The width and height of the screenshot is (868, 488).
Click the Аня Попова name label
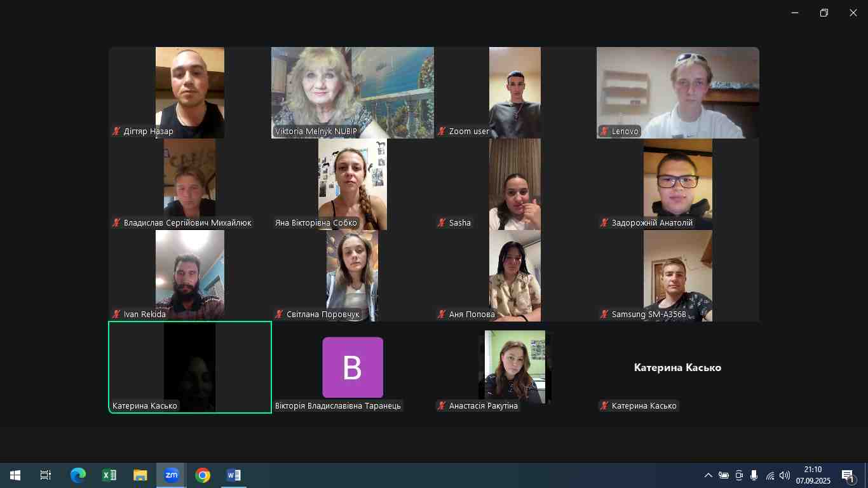coord(472,315)
